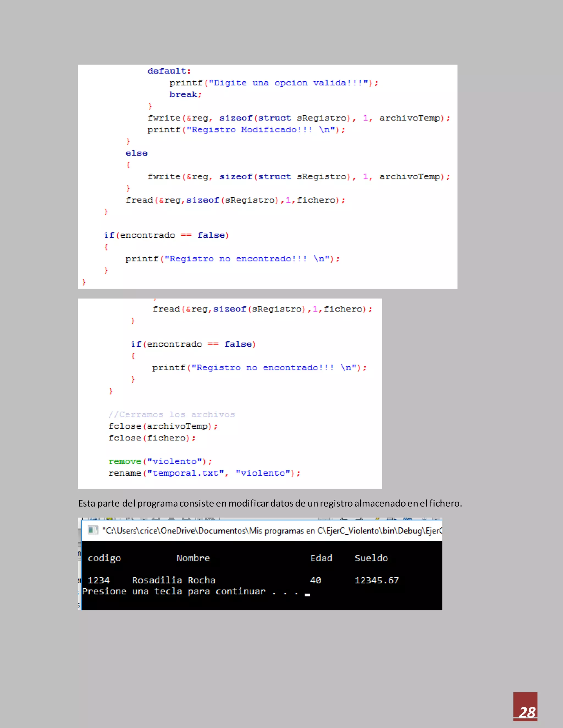Click the "else" keyword
The image size is (563, 728).
pyautogui.click(x=136, y=153)
